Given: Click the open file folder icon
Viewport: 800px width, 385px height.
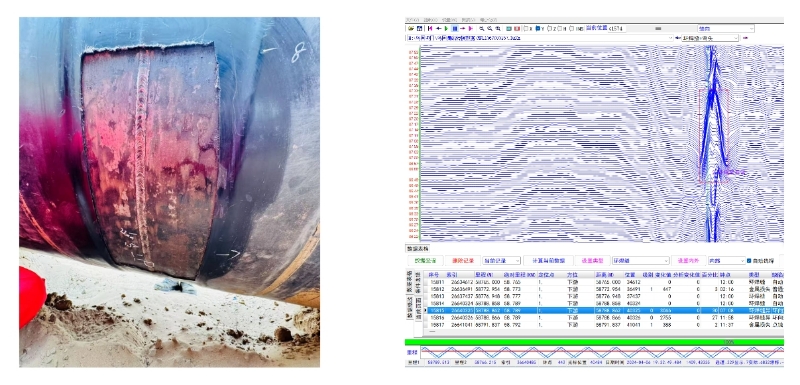Looking at the screenshot, I should point(411,29).
